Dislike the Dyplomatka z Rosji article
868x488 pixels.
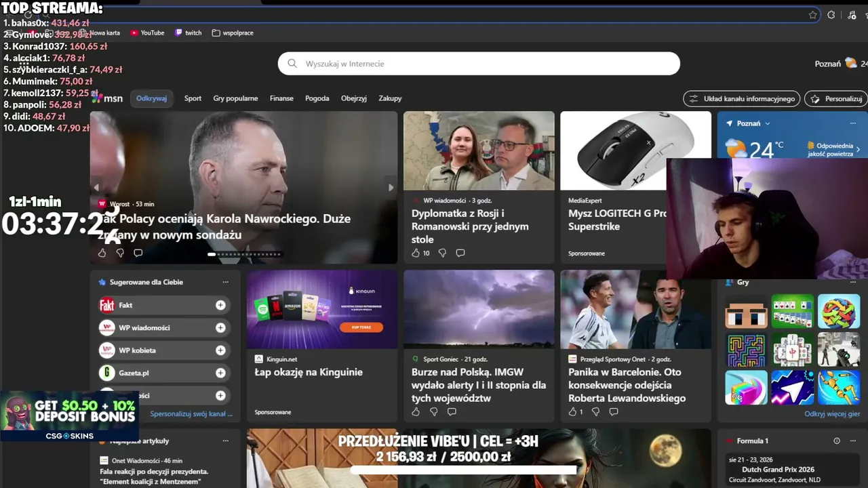coord(442,253)
